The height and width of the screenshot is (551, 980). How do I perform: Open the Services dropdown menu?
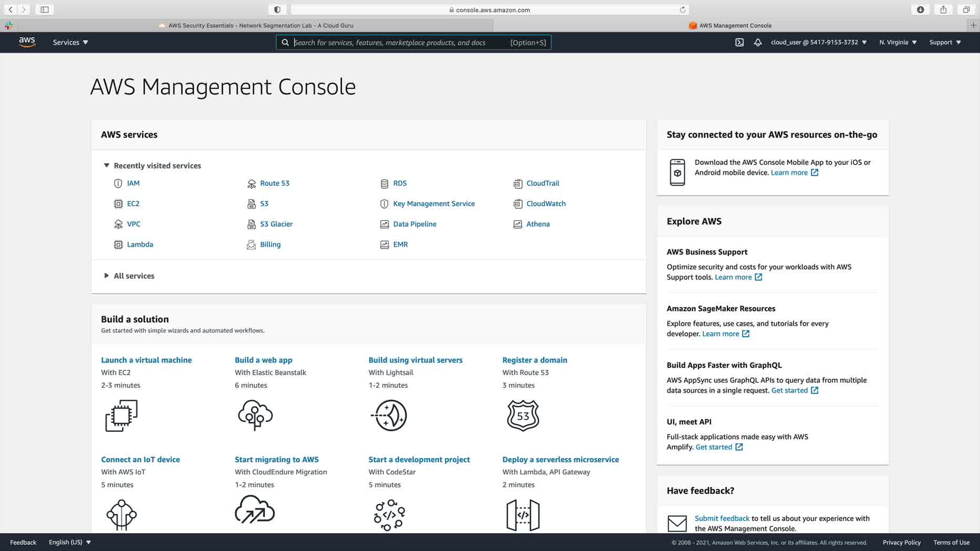tap(70, 43)
